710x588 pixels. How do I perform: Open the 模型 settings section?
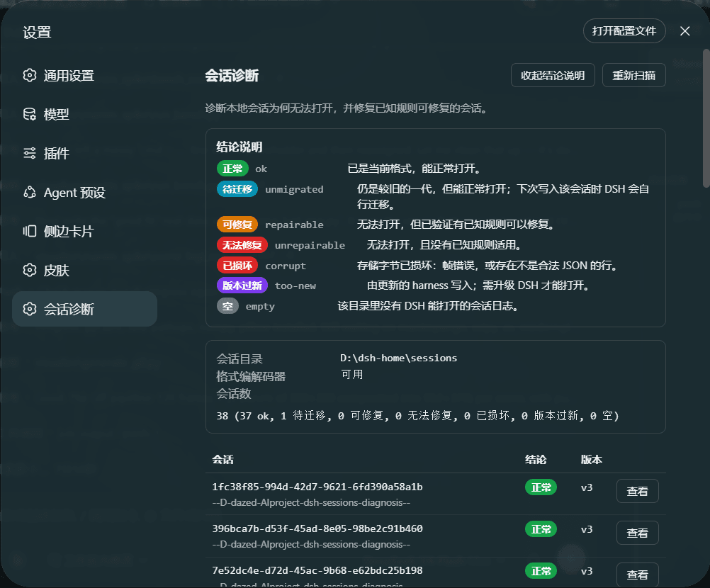[x=84, y=114]
